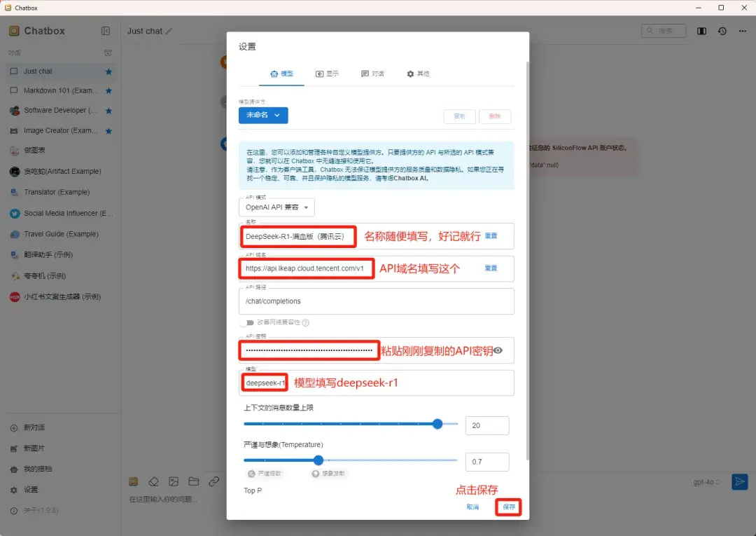Click the eraser icon in the input toolbar
The image size is (756, 536).
(x=153, y=481)
